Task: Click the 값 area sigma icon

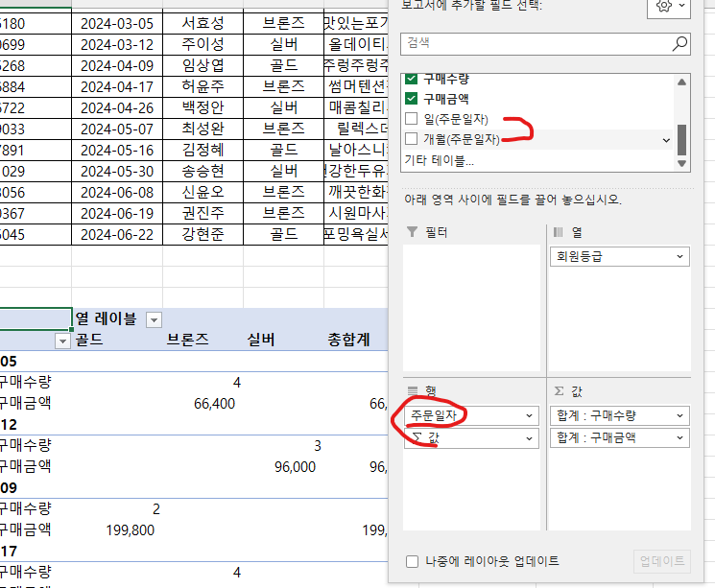Action: (560, 390)
